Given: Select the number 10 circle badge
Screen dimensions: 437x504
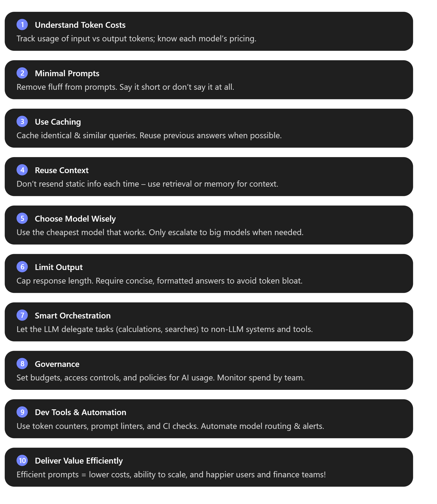Looking at the screenshot, I should coord(22,461).
